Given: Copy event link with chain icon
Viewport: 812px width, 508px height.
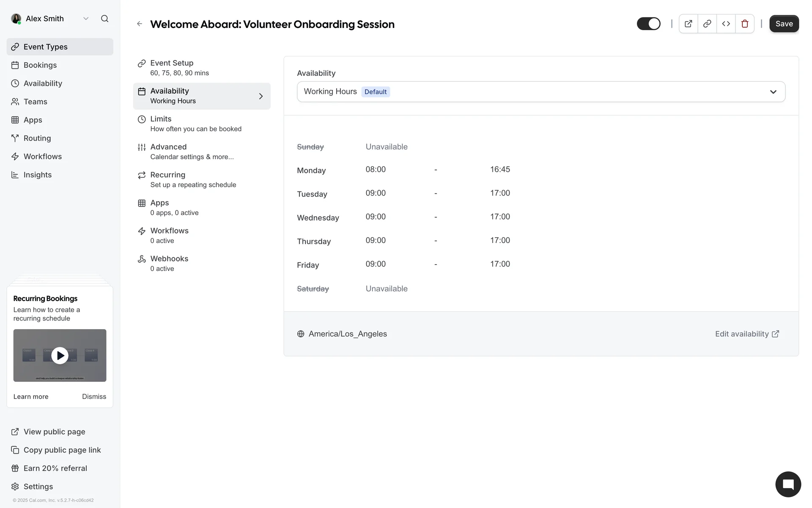Looking at the screenshot, I should coord(707,24).
